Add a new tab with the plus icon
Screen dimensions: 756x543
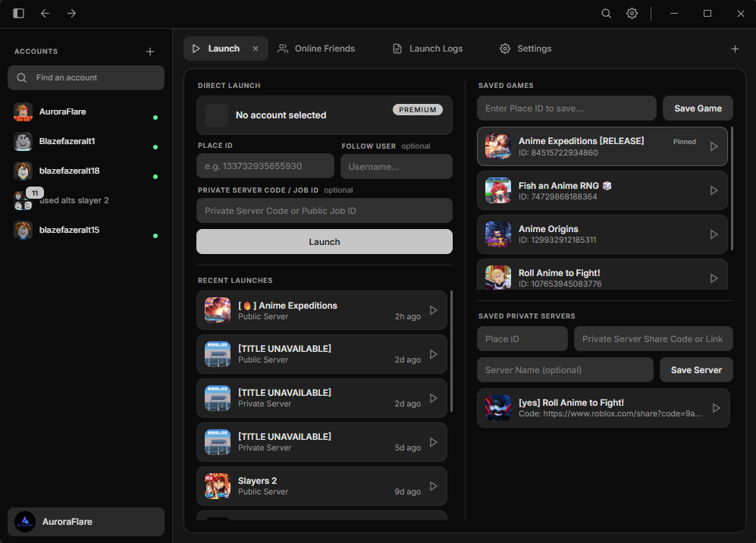point(735,49)
